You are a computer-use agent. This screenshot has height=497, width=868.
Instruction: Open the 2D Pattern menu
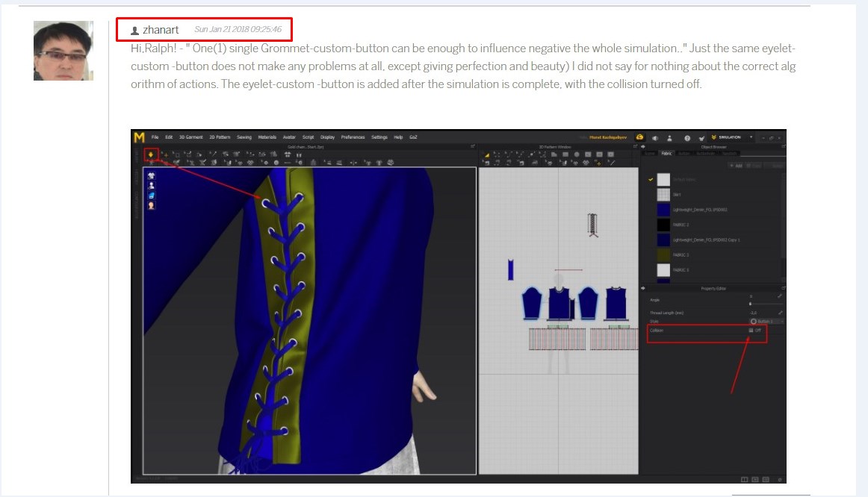pos(220,137)
